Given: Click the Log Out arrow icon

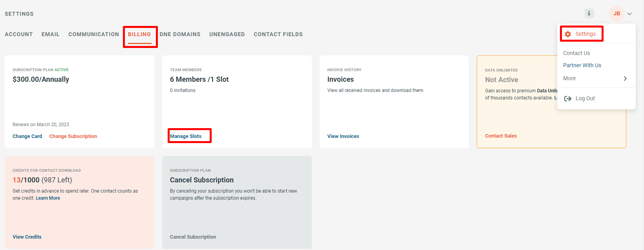Looking at the screenshot, I should click(568, 99).
